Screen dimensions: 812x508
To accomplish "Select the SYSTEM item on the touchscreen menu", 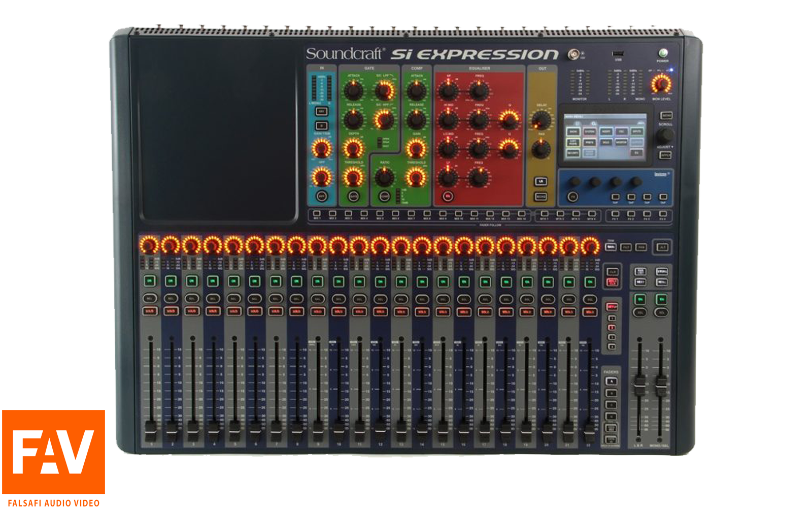I will click(589, 132).
